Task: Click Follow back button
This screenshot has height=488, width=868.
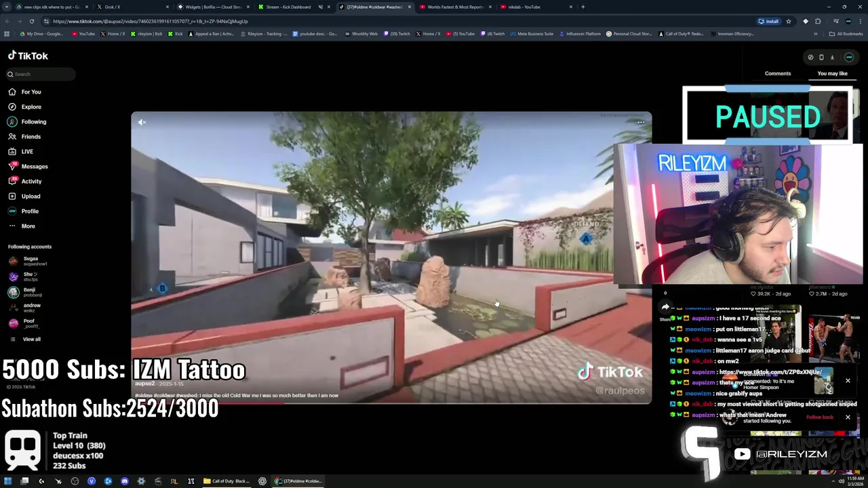Action: (x=820, y=417)
